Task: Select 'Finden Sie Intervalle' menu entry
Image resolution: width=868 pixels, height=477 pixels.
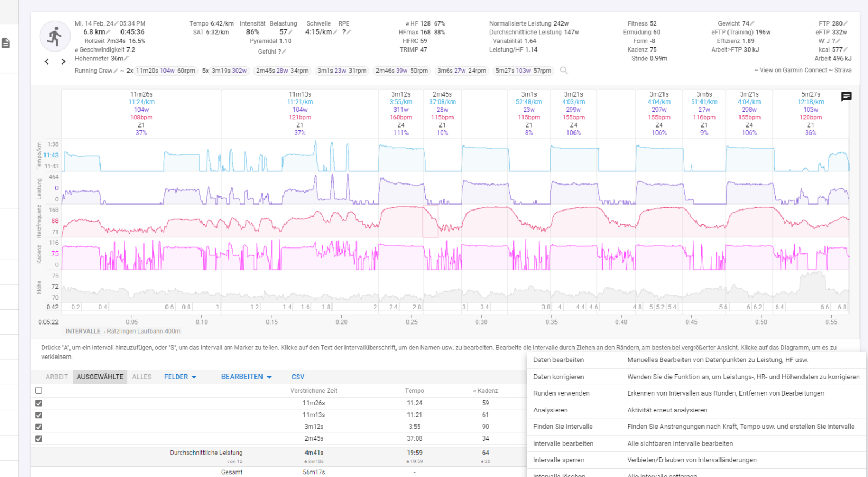Action: pos(563,427)
